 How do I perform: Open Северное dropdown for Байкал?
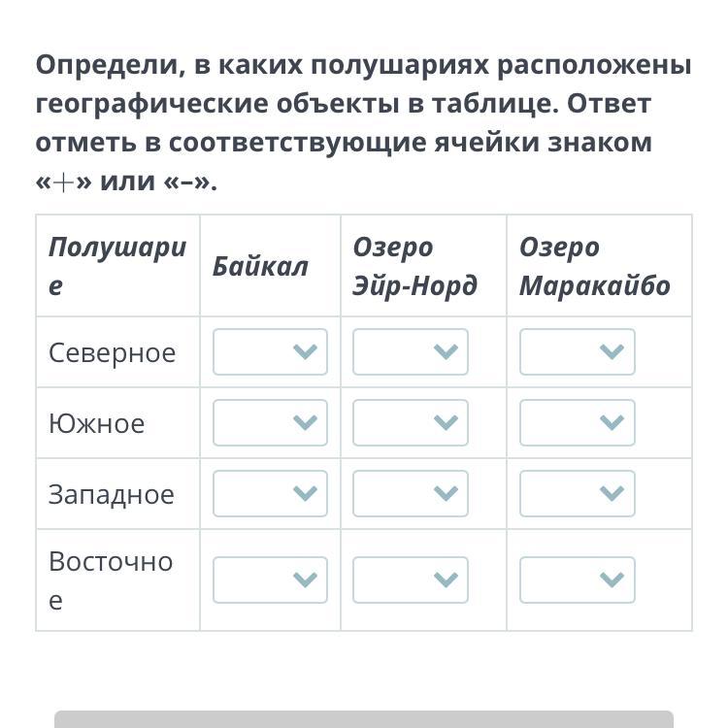[270, 351]
